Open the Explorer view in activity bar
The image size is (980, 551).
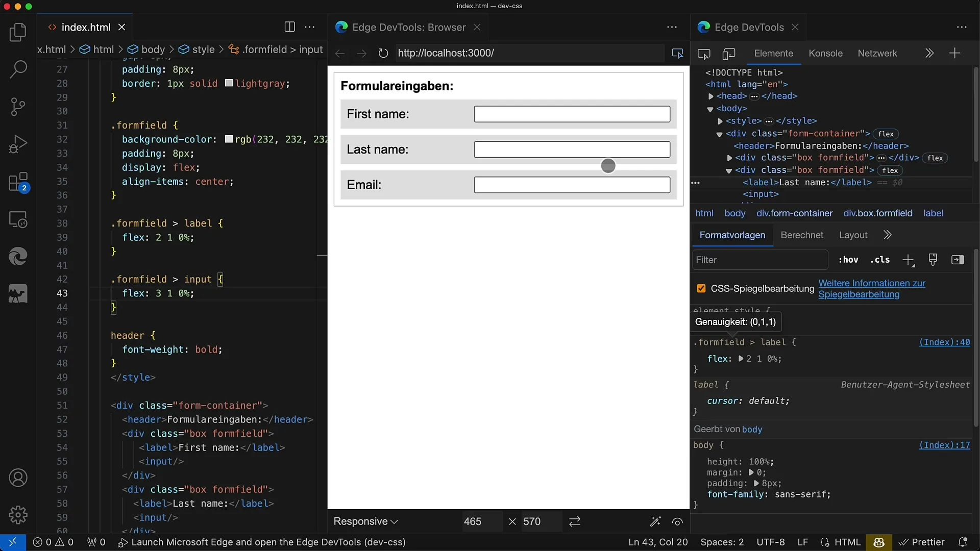click(x=18, y=32)
